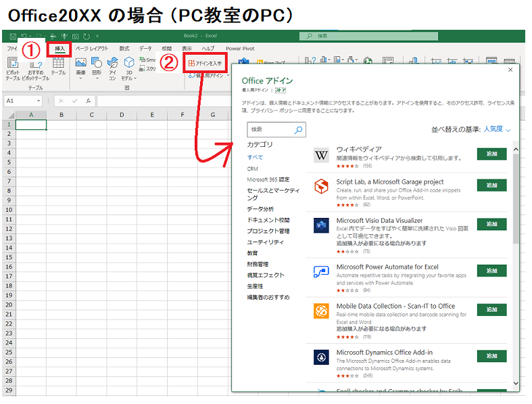Click the recommended charts icon

(310, 60)
